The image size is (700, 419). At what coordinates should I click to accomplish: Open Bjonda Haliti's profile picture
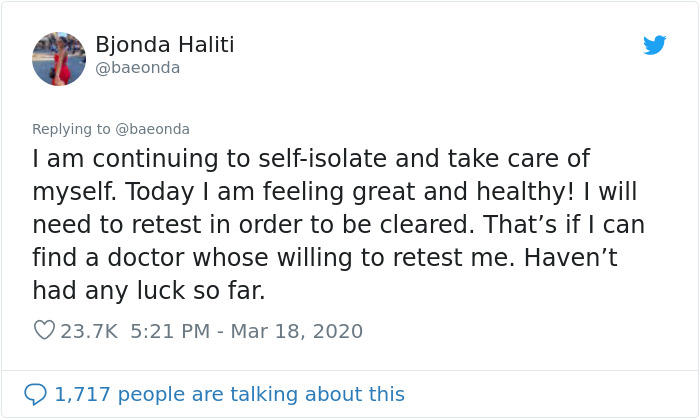click(x=59, y=59)
